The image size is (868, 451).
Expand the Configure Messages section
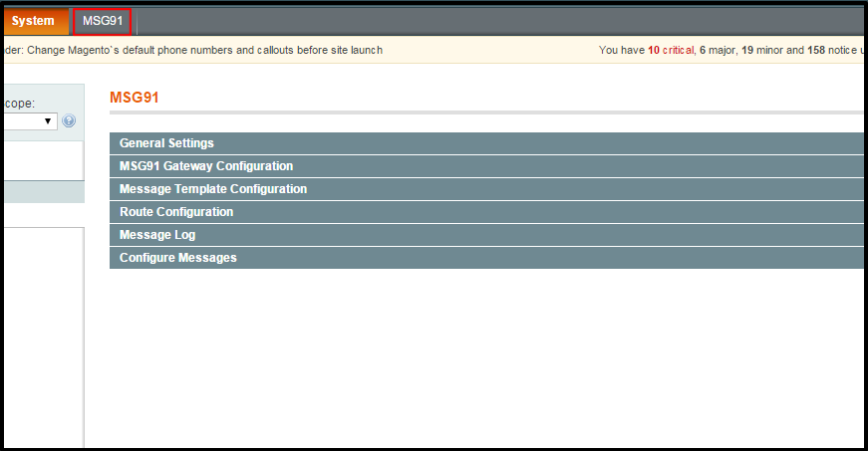pos(486,258)
